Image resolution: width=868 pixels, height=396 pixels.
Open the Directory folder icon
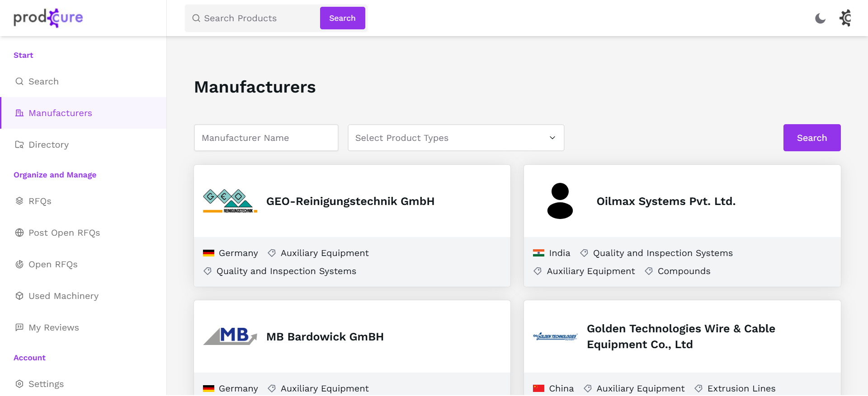click(19, 144)
